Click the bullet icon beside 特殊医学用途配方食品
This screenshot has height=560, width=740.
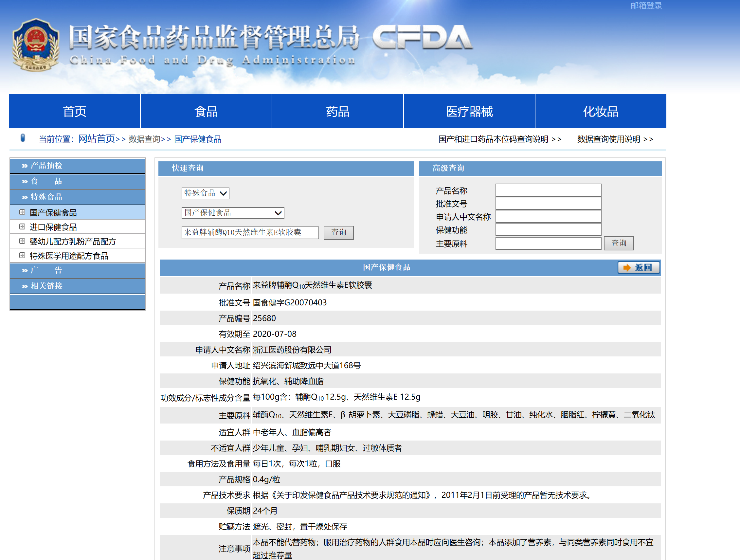pos(22,256)
